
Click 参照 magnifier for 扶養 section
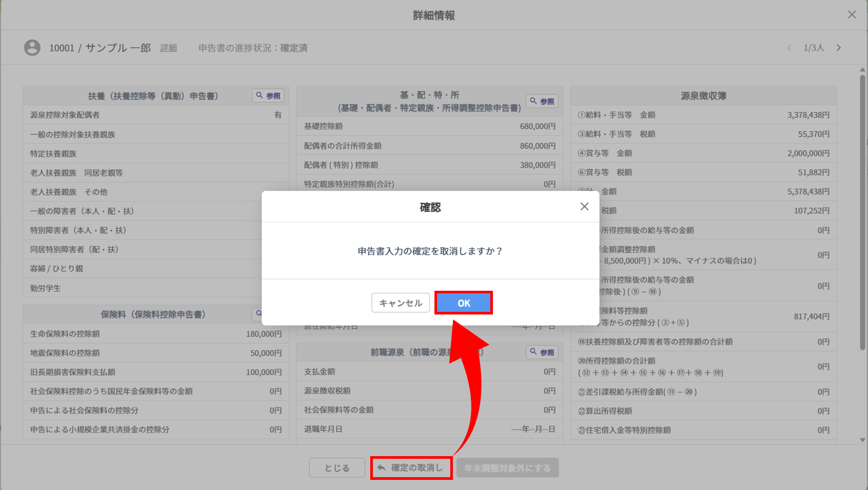point(268,95)
